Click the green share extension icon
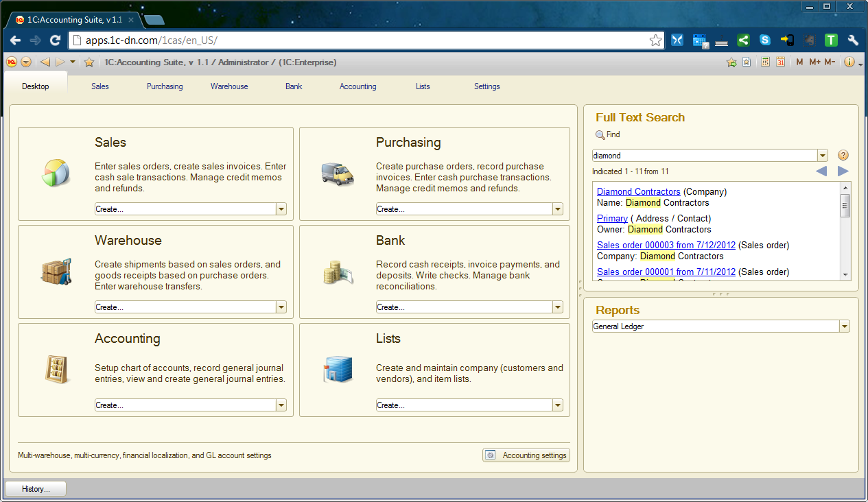Viewport: 868px width, 502px height. (x=743, y=40)
